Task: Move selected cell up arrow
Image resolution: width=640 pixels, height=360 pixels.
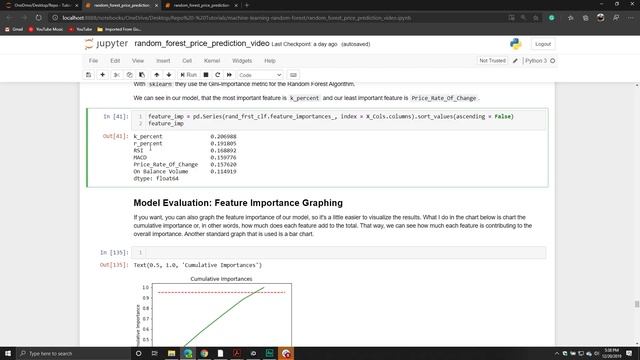Action: pos(156,75)
